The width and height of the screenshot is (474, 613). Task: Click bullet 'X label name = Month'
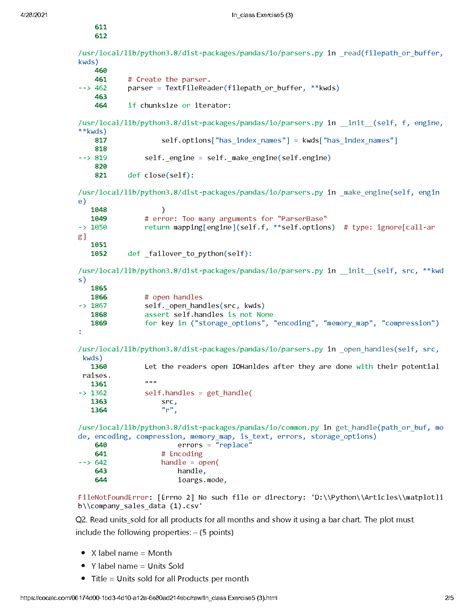pyautogui.click(x=131, y=553)
